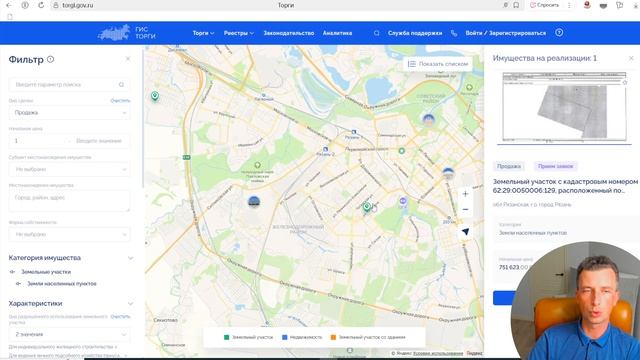Zoom in the map with the plus button
640x360 pixels.
(x=465, y=194)
